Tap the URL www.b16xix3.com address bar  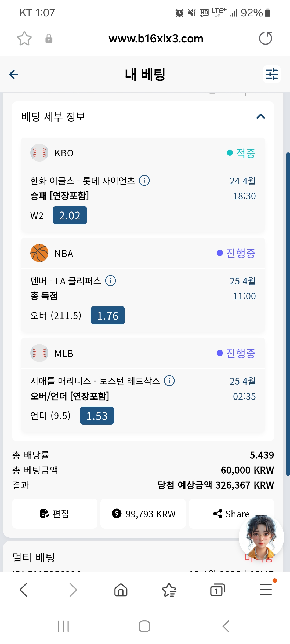click(x=156, y=39)
